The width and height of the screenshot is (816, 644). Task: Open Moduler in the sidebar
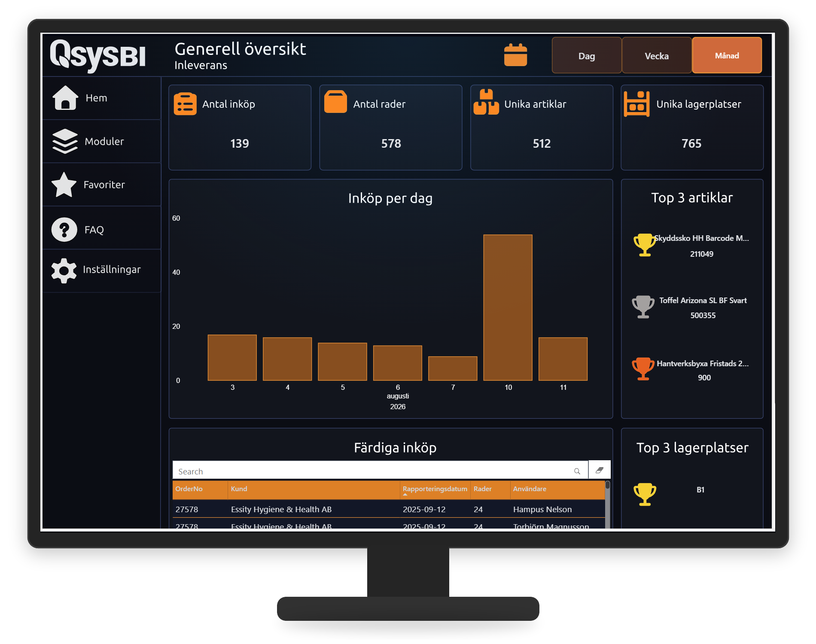[x=101, y=141]
